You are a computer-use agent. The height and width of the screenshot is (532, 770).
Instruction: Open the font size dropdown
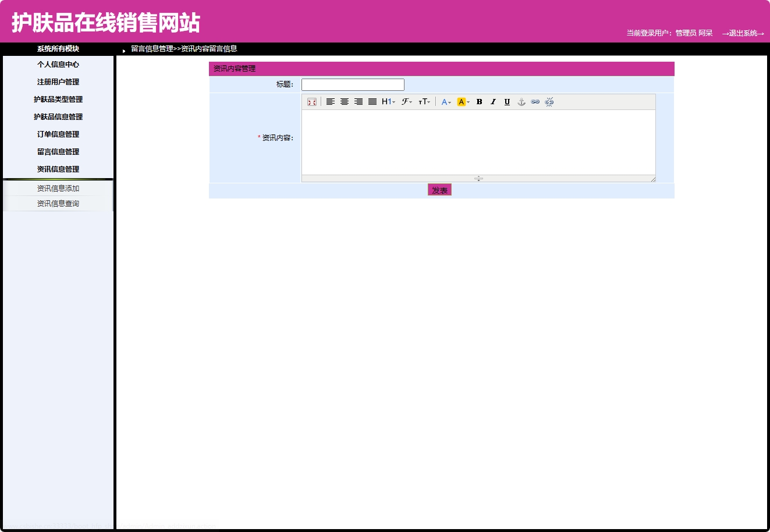424,101
